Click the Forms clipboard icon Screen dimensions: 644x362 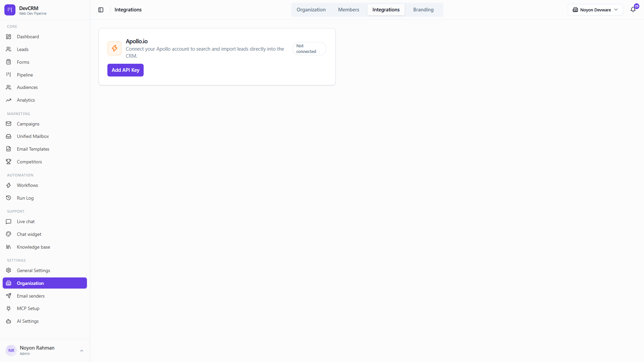point(9,62)
